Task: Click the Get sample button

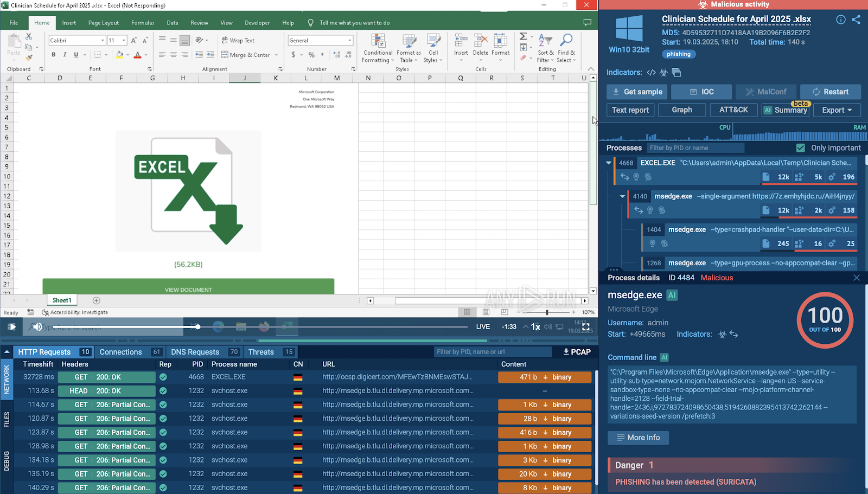Action: 637,92
